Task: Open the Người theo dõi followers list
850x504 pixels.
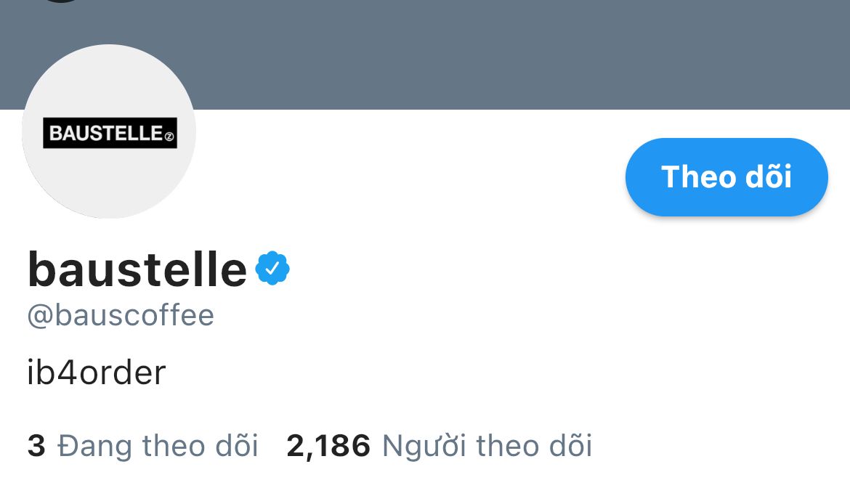Action: click(x=439, y=445)
